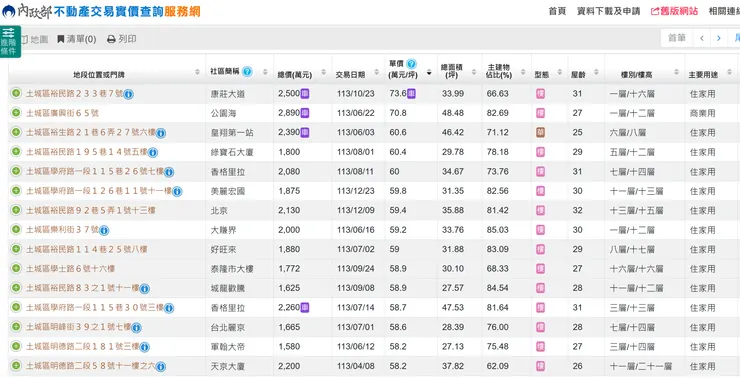Expand row 土城區明峰街39之1號七樓 details

pyautogui.click(x=16, y=327)
